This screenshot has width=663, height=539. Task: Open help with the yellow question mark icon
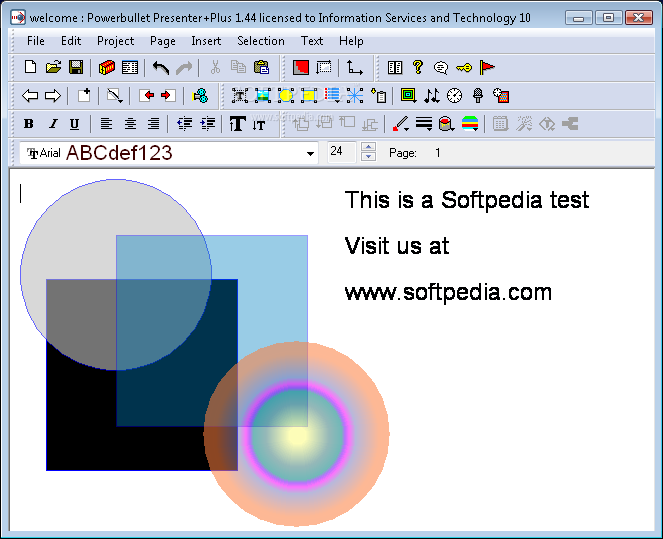click(x=418, y=67)
